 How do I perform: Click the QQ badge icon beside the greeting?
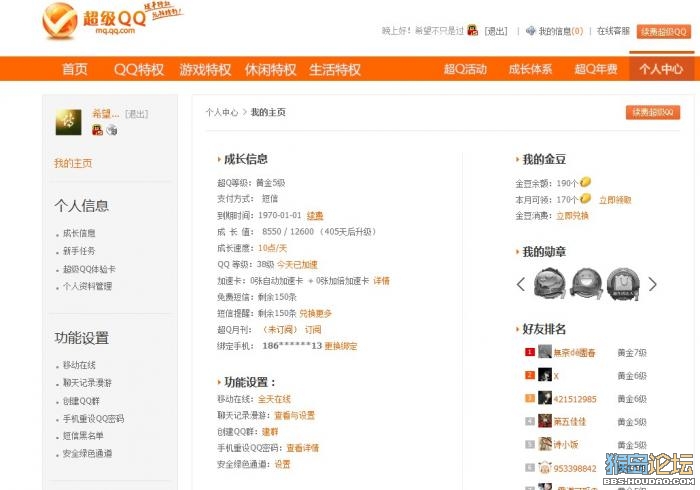[x=472, y=30]
